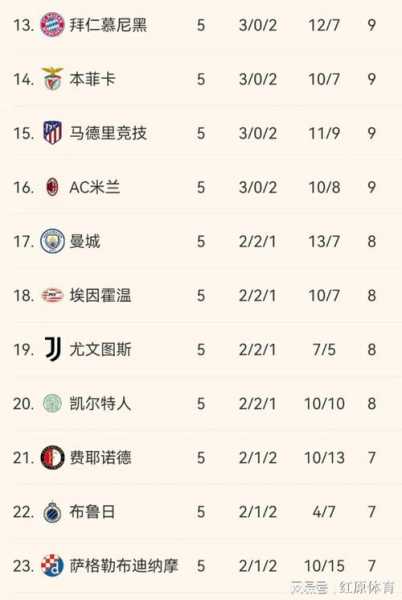Viewport: 402px width, 600px height.
Task: Click the AC Milan logo
Action: [52, 187]
